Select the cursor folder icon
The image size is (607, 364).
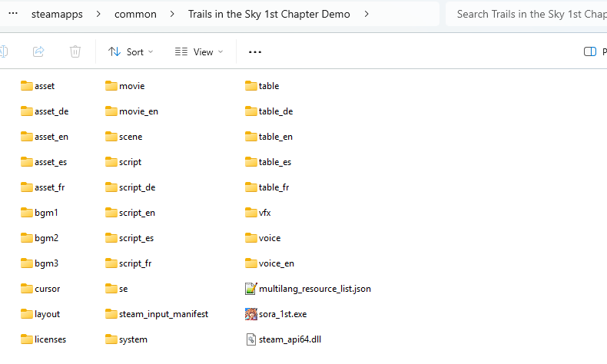(26, 288)
